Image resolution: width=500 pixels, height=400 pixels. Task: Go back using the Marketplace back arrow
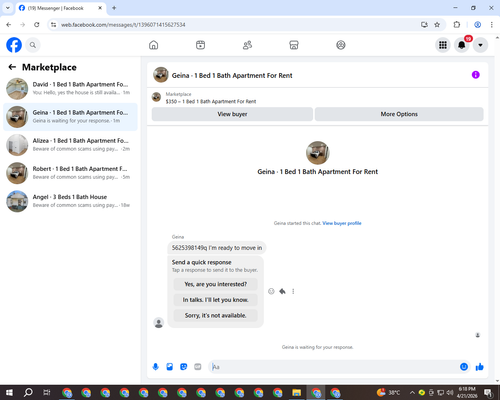[x=12, y=67]
